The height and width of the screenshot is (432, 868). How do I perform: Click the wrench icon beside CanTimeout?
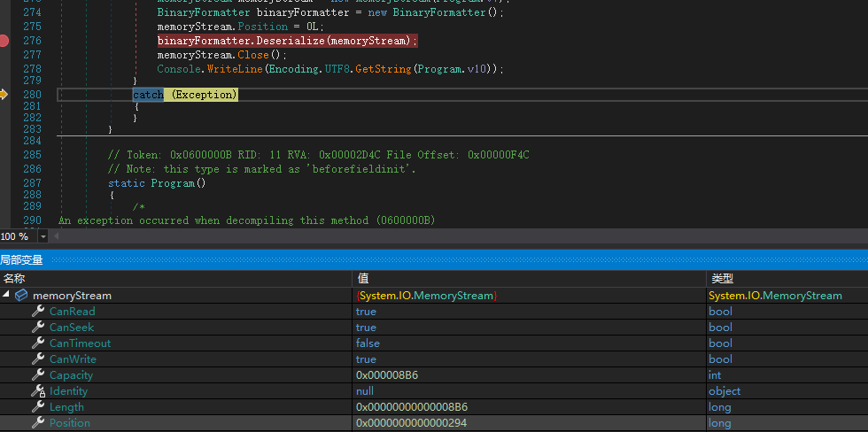tap(38, 343)
